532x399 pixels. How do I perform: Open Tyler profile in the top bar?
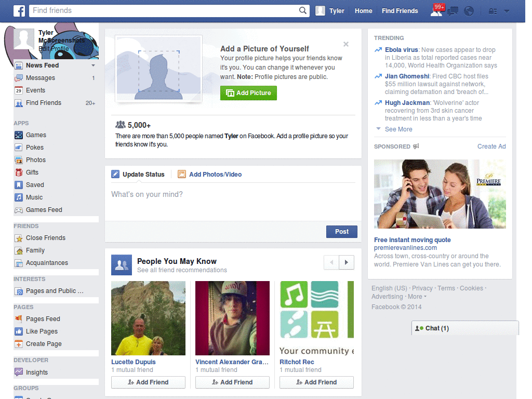[330, 11]
